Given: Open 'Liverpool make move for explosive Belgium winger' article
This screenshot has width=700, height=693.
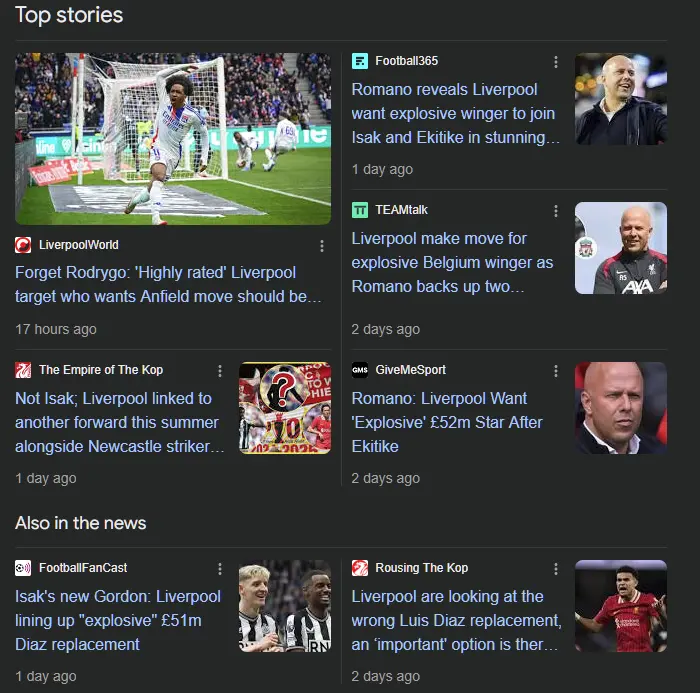Looking at the screenshot, I should pyautogui.click(x=452, y=263).
